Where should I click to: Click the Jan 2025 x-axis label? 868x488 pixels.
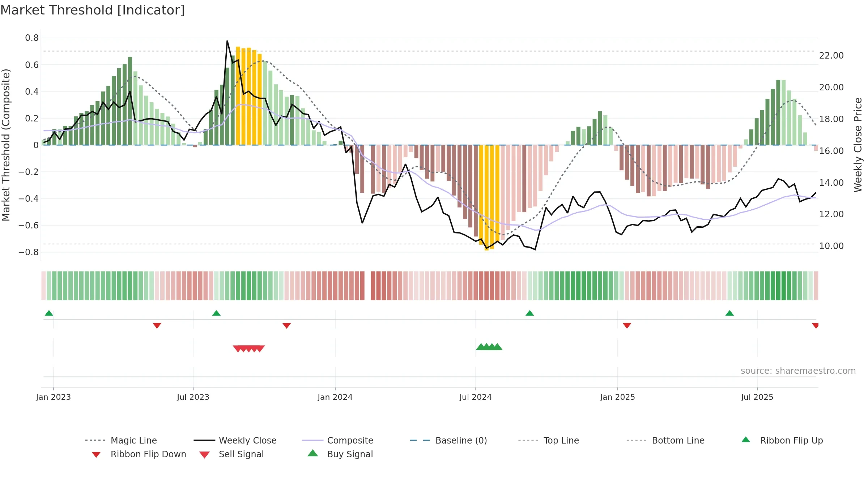click(617, 397)
